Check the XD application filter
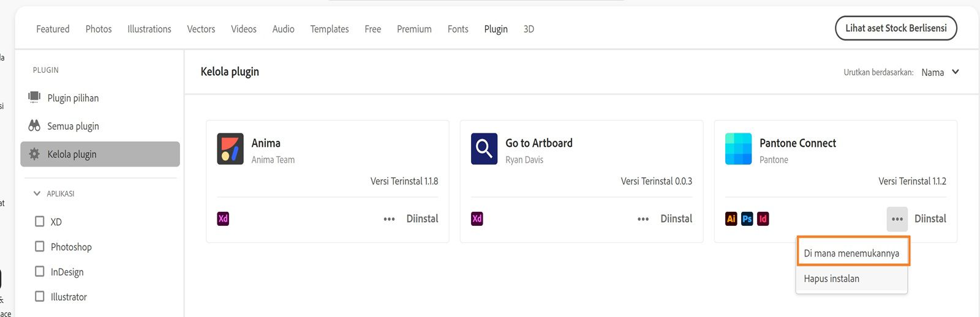980x317 pixels. pos(40,222)
